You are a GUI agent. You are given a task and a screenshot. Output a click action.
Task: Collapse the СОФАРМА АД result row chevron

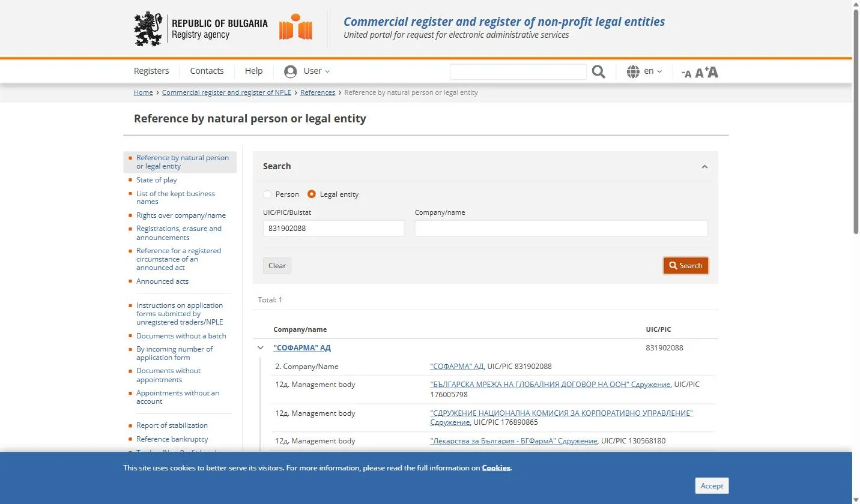coord(260,347)
